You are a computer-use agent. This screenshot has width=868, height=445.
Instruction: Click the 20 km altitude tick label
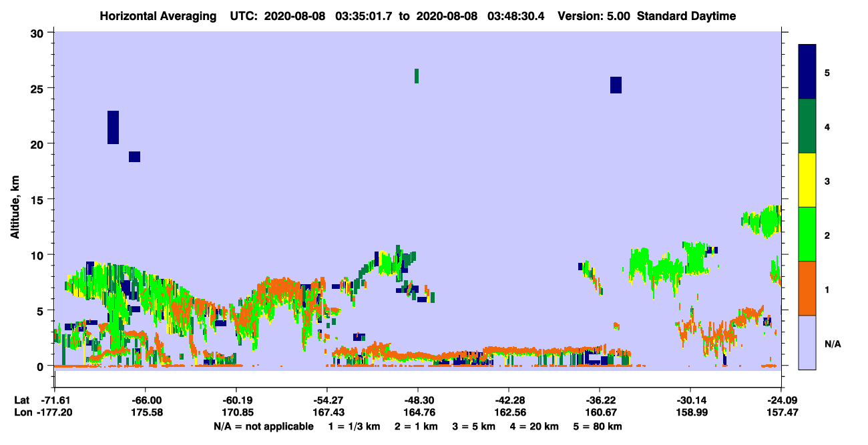[39, 143]
